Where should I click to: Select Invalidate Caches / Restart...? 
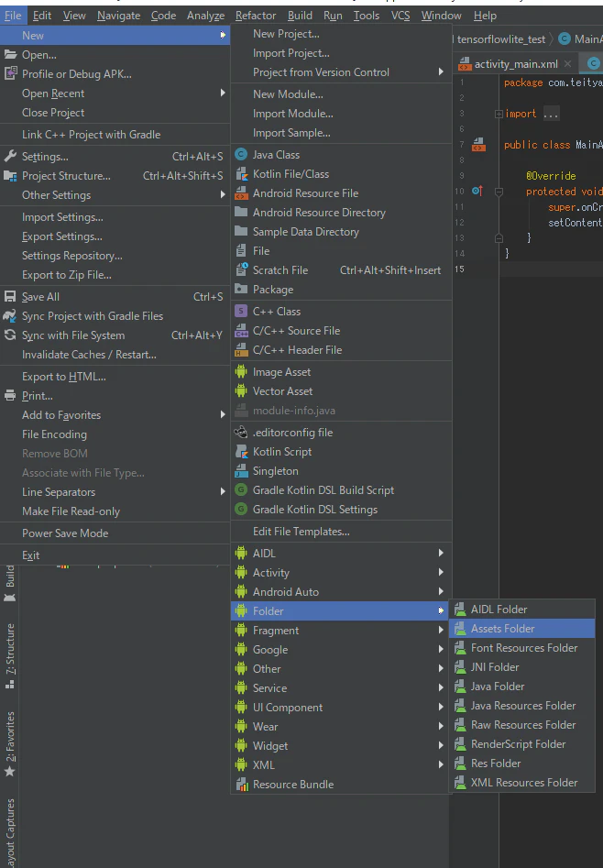(x=115, y=355)
